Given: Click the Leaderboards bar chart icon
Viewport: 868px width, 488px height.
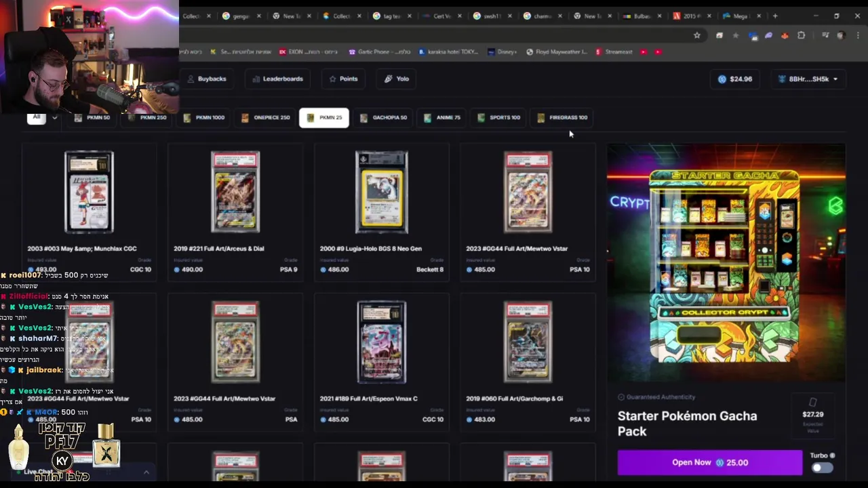Looking at the screenshot, I should (256, 79).
